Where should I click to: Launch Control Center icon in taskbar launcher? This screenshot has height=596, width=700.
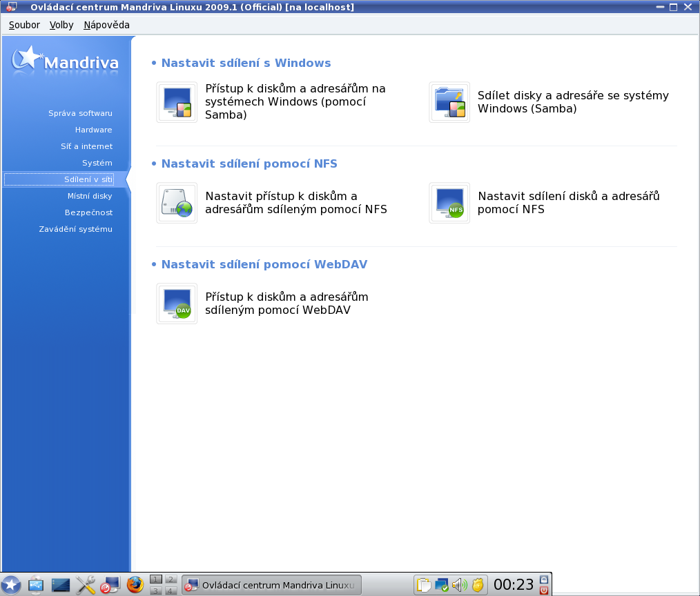click(x=110, y=585)
